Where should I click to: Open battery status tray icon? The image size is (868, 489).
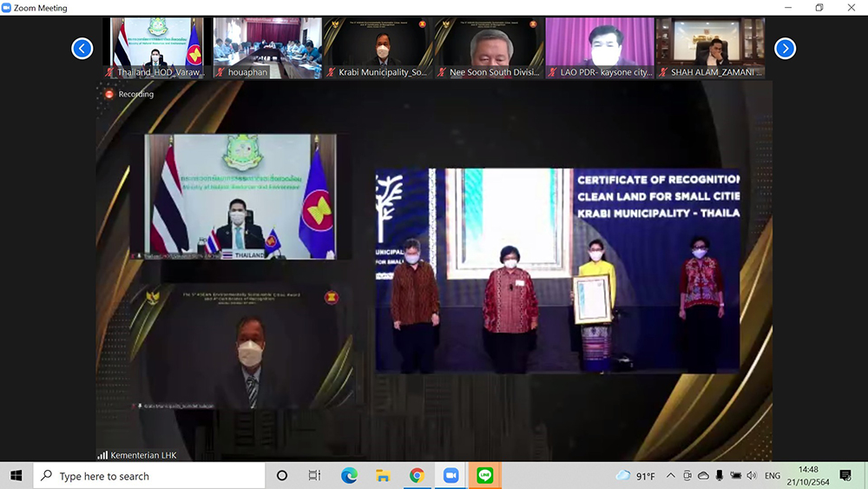[x=736, y=476]
